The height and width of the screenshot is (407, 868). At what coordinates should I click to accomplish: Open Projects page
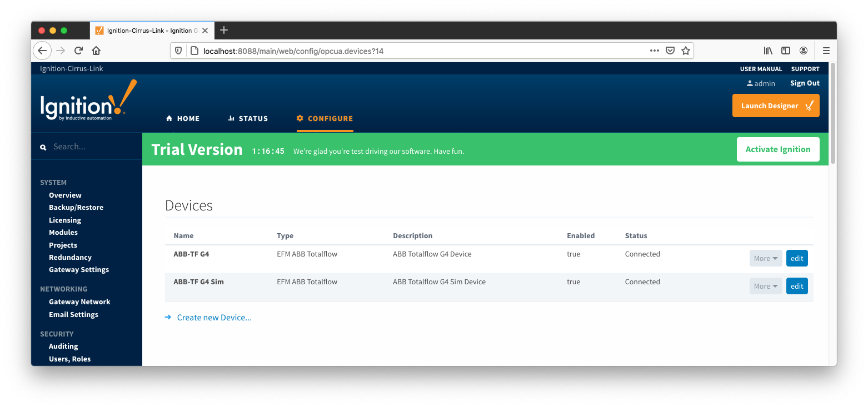click(x=63, y=245)
